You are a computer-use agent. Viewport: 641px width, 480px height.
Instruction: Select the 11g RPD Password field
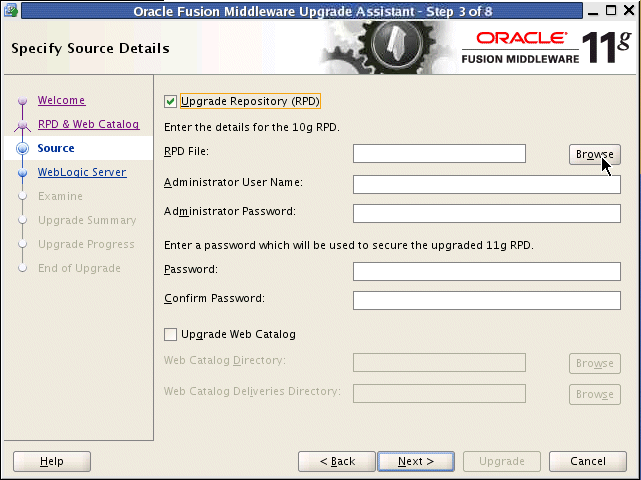[487, 271]
